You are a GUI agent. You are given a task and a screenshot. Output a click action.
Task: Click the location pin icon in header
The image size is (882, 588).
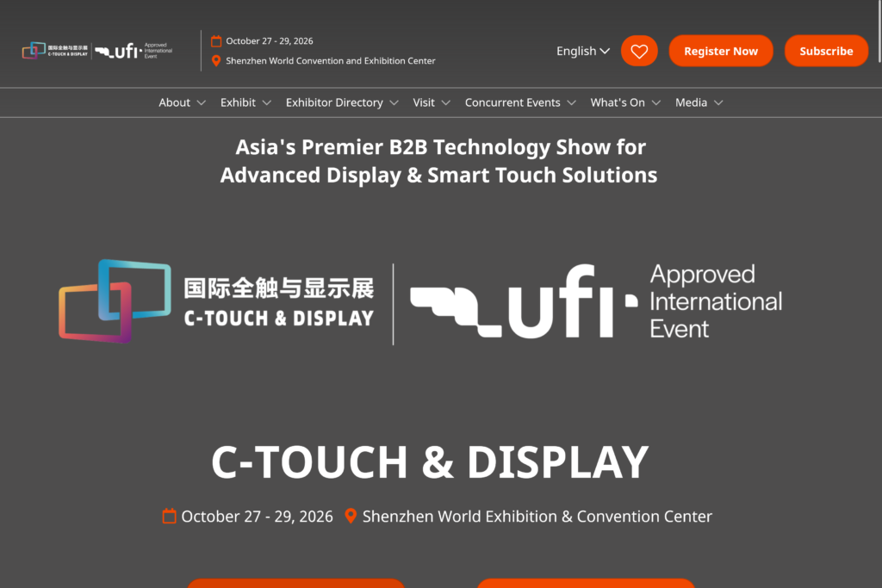(x=216, y=61)
